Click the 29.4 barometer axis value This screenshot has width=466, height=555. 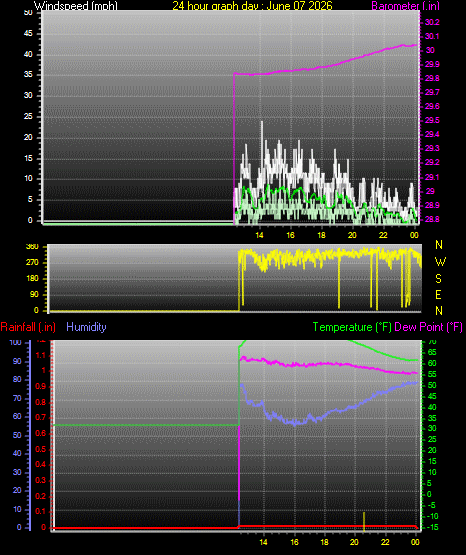[432, 135]
